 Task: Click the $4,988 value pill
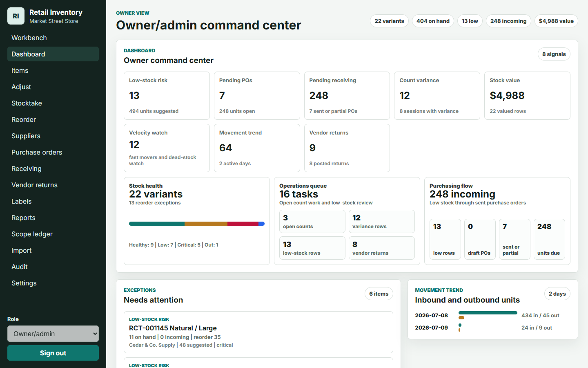coord(556,21)
